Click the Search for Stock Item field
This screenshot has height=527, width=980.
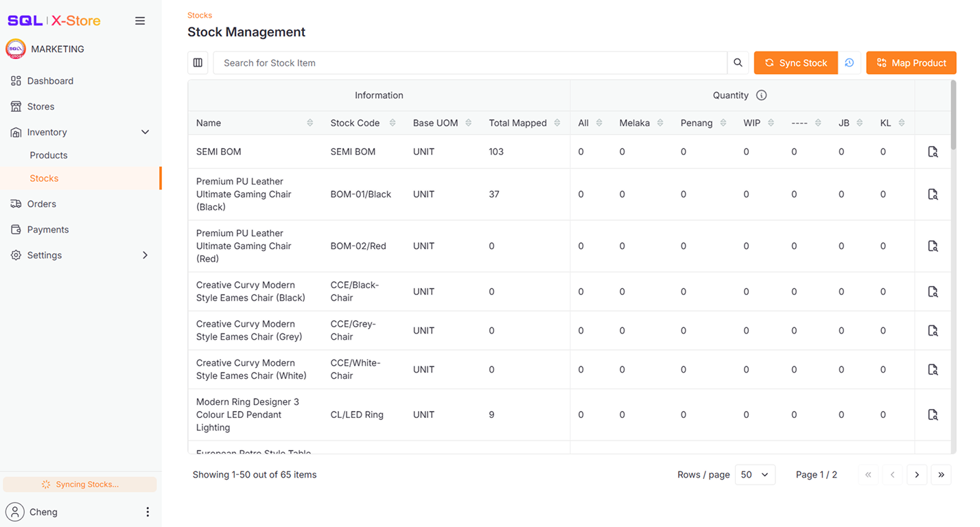click(412, 62)
